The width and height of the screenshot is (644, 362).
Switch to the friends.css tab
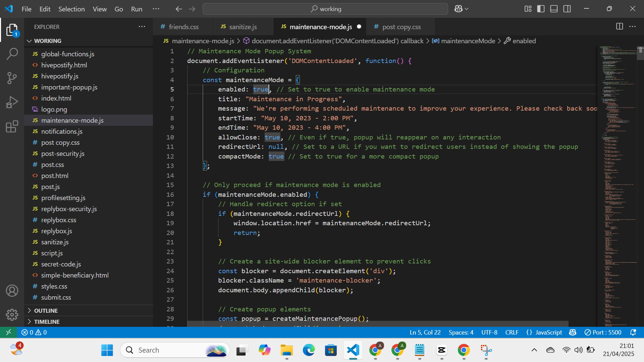[183, 27]
